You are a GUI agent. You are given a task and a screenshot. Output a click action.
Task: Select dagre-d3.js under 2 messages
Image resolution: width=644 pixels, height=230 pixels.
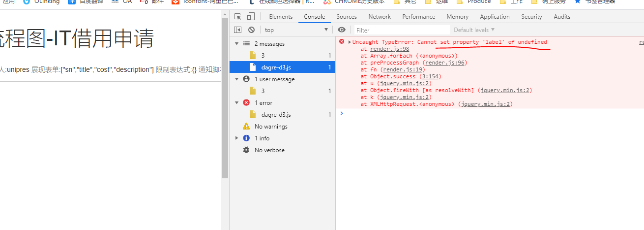(282, 67)
